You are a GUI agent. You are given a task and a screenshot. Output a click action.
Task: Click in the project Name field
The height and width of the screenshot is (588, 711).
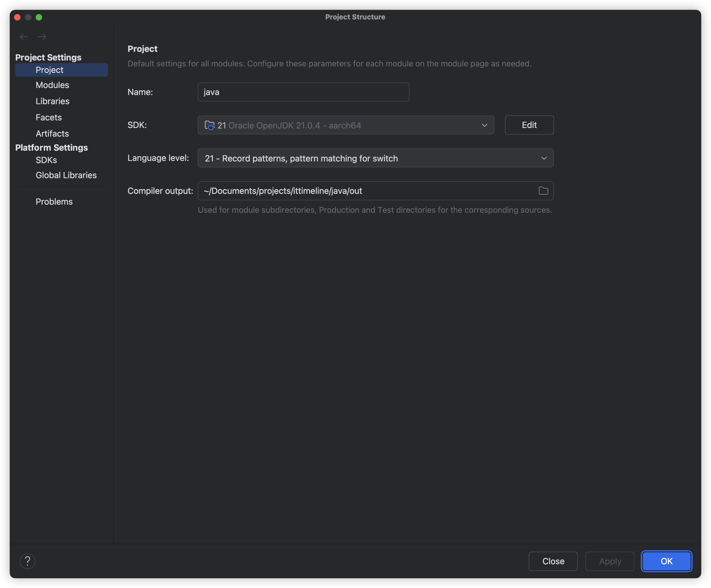pos(303,92)
